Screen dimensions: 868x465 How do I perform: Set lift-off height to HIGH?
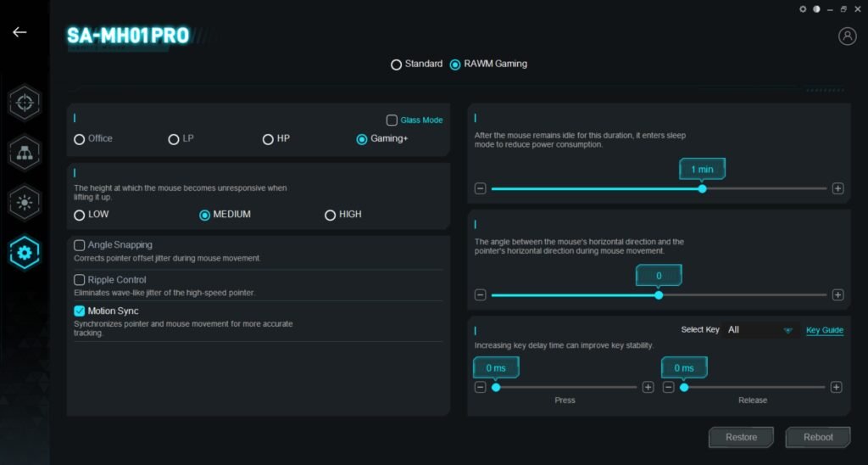[330, 215]
